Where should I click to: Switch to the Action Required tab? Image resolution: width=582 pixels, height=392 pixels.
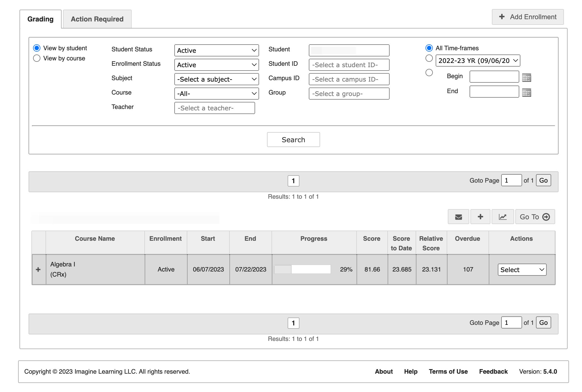(97, 19)
